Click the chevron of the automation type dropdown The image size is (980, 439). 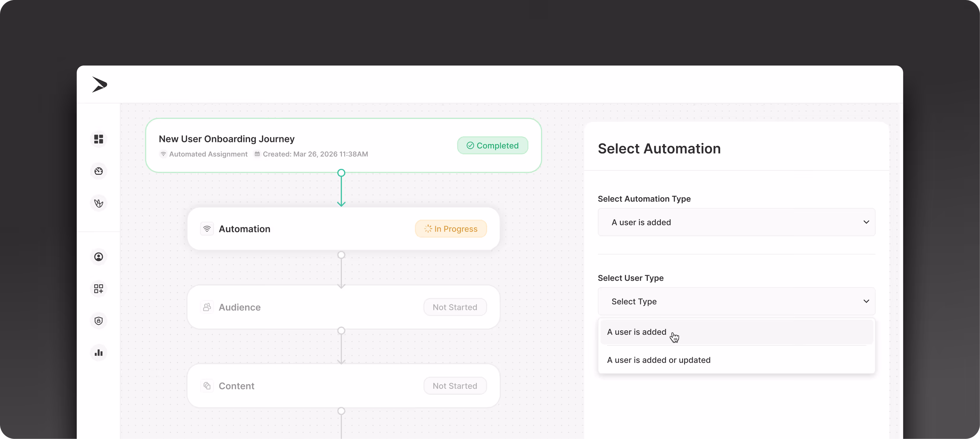[866, 222]
